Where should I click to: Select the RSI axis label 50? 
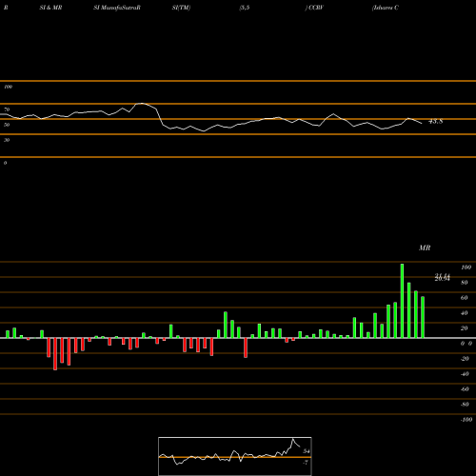(x=7, y=125)
